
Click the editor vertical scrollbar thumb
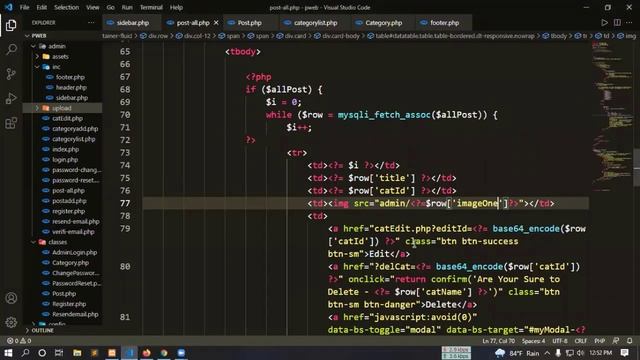tap(637, 168)
